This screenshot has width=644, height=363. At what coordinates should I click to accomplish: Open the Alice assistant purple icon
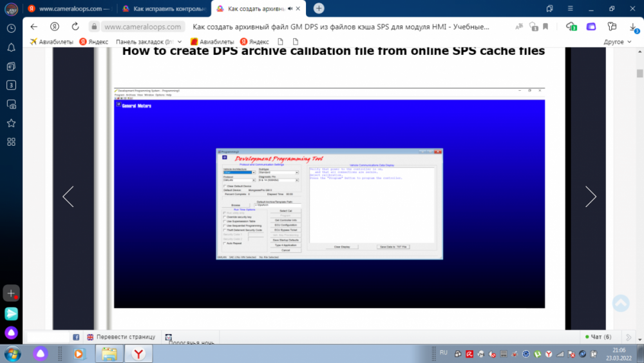point(11,332)
